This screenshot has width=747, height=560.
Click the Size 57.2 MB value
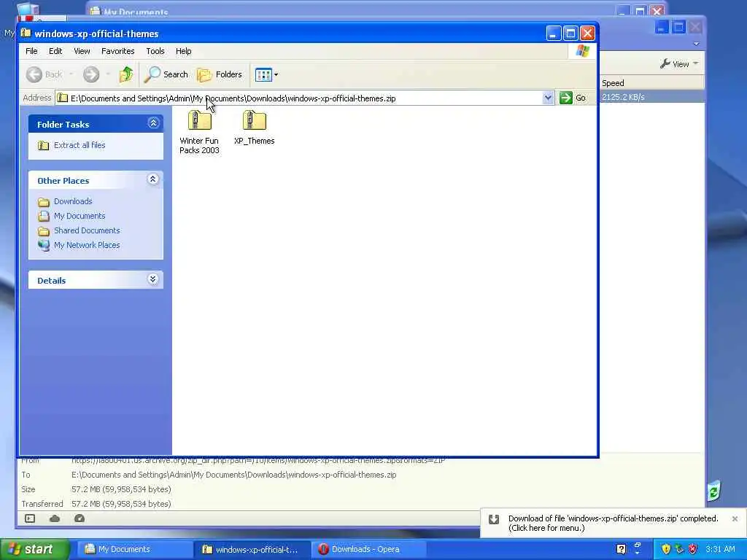[121, 489]
